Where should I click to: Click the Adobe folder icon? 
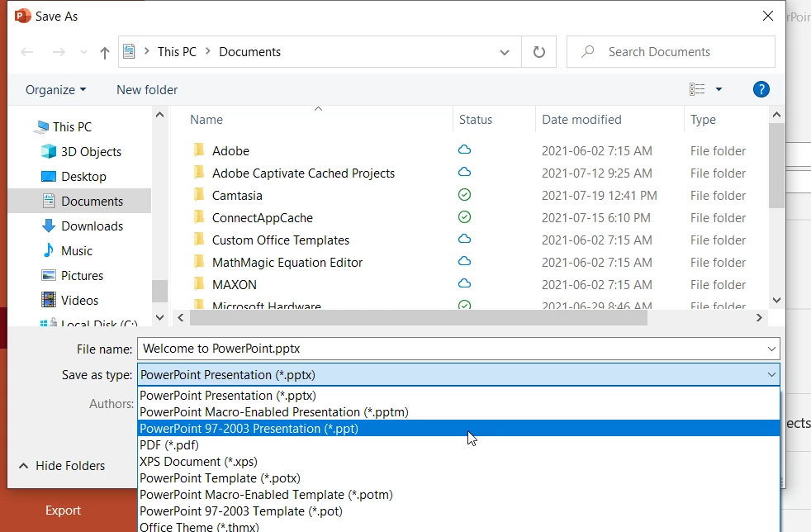point(199,150)
